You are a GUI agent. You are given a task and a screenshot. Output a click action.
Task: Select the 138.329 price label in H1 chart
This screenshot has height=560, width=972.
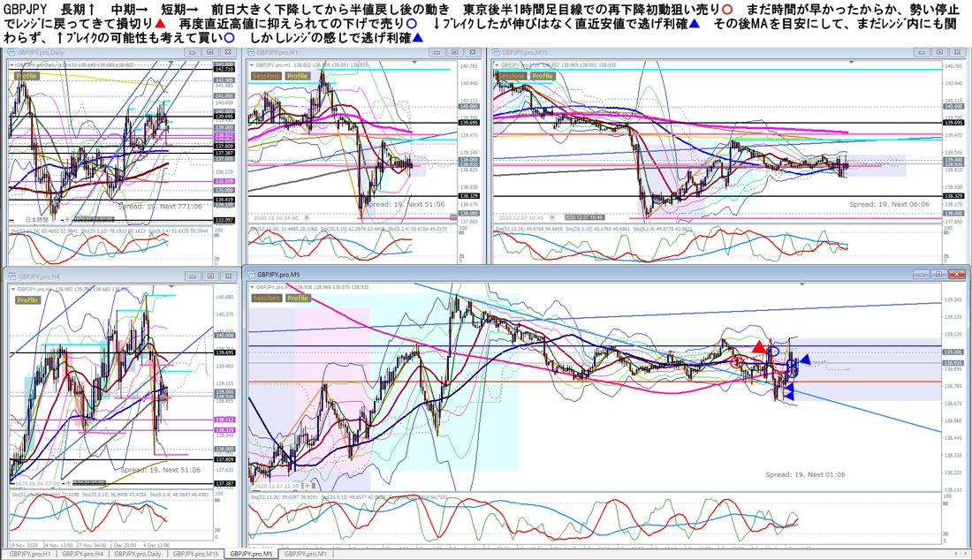[468, 196]
